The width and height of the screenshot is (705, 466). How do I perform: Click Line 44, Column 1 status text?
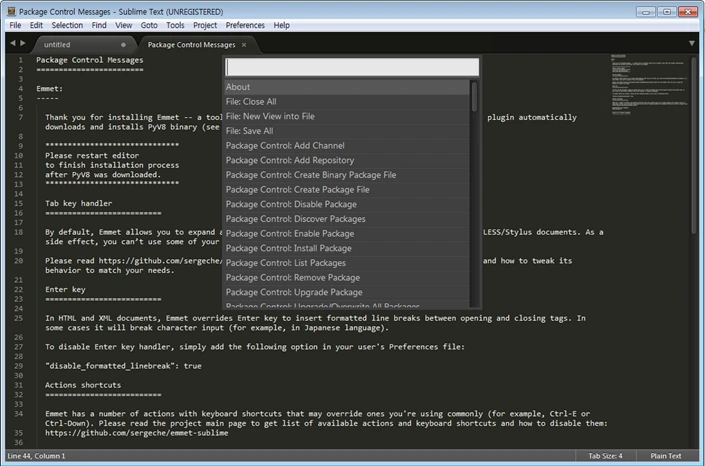pyautogui.click(x=36, y=456)
